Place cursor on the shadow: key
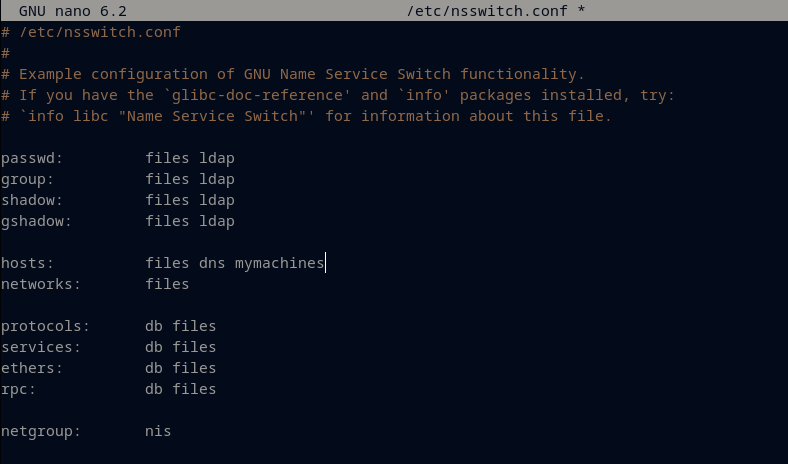The image size is (788, 464). 32,200
